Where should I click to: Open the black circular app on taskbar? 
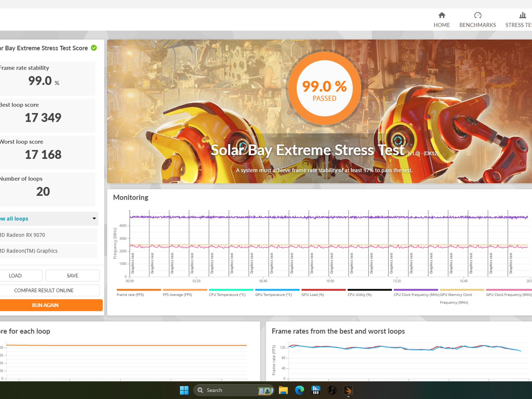[x=332, y=390]
